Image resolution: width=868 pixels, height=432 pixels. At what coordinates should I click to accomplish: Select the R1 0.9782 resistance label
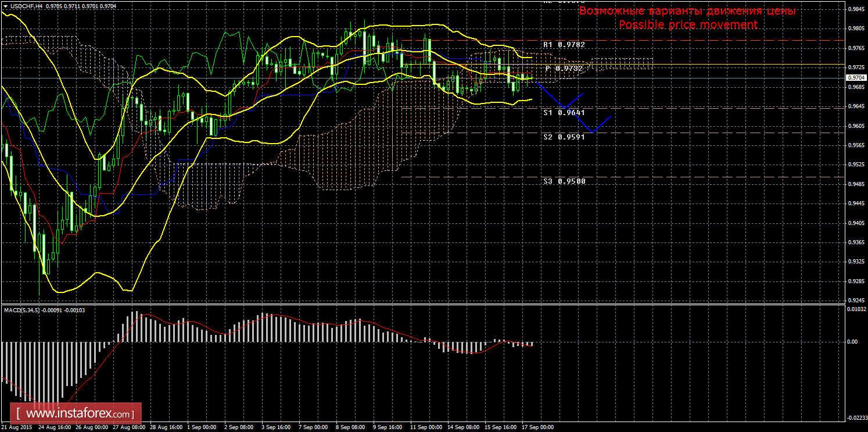[564, 44]
